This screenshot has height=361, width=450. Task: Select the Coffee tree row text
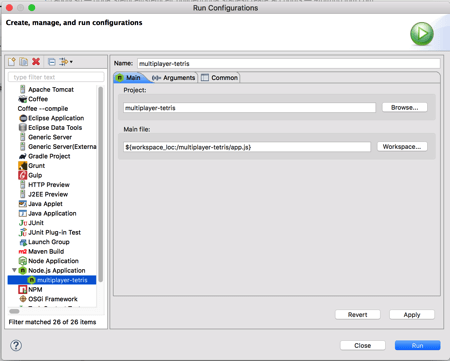38,99
